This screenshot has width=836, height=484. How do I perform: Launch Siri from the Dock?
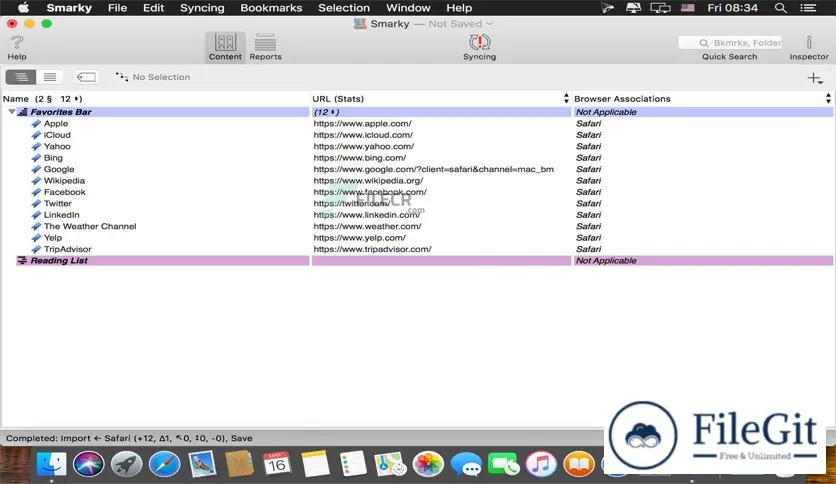89,464
